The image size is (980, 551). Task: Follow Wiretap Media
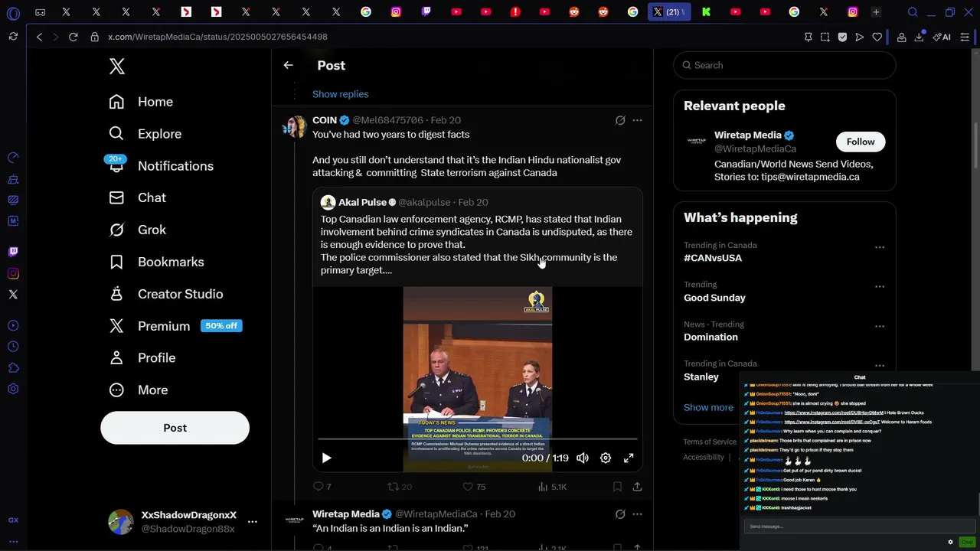861,142
